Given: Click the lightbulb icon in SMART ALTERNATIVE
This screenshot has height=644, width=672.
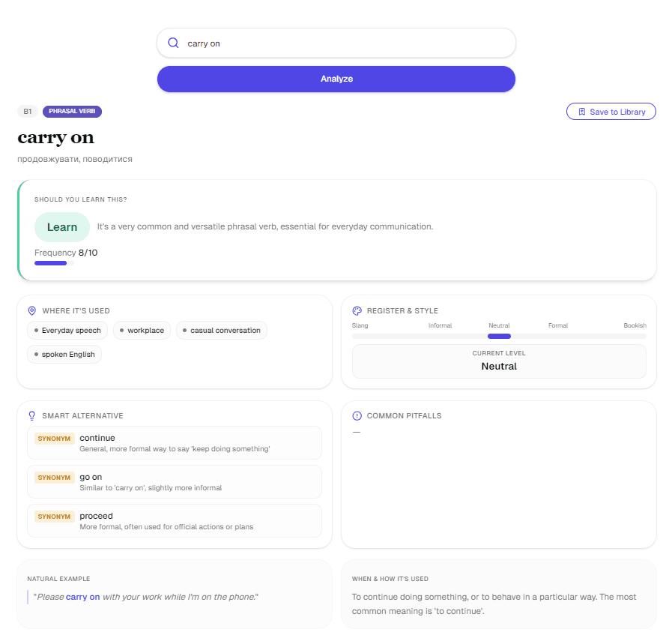Looking at the screenshot, I should click(31, 415).
